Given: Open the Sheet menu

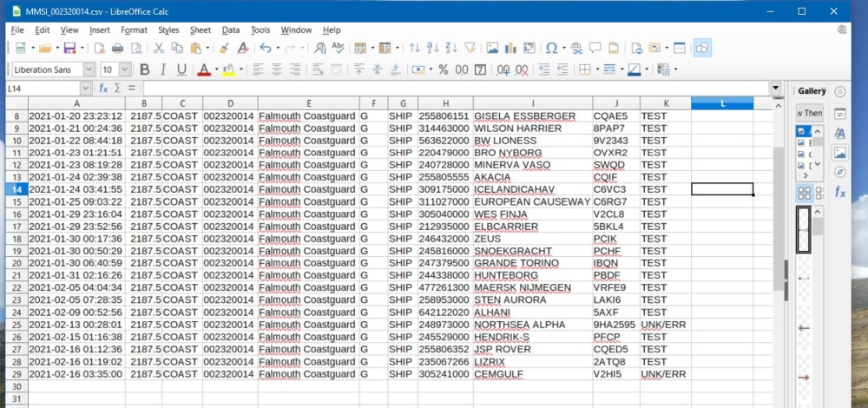Looking at the screenshot, I should pos(200,30).
